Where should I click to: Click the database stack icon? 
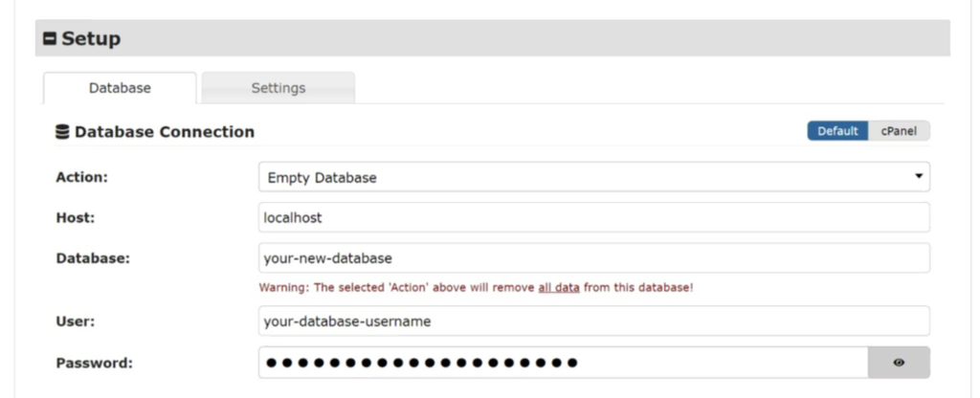click(x=62, y=132)
